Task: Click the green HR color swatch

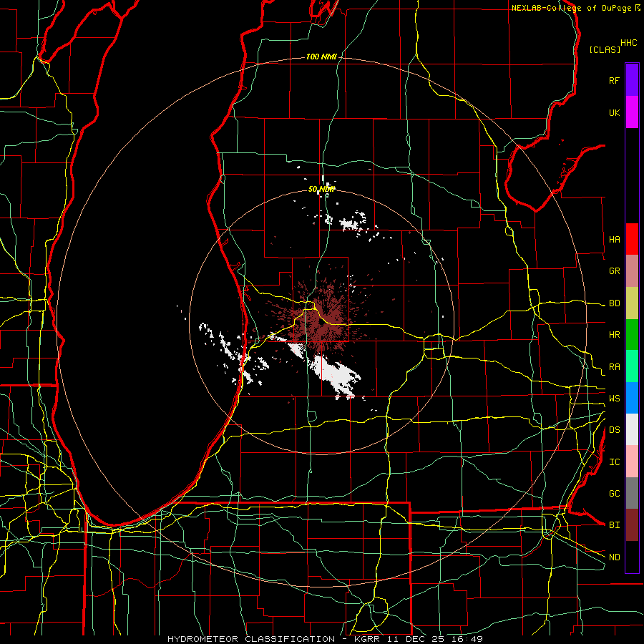Action: tap(632, 335)
